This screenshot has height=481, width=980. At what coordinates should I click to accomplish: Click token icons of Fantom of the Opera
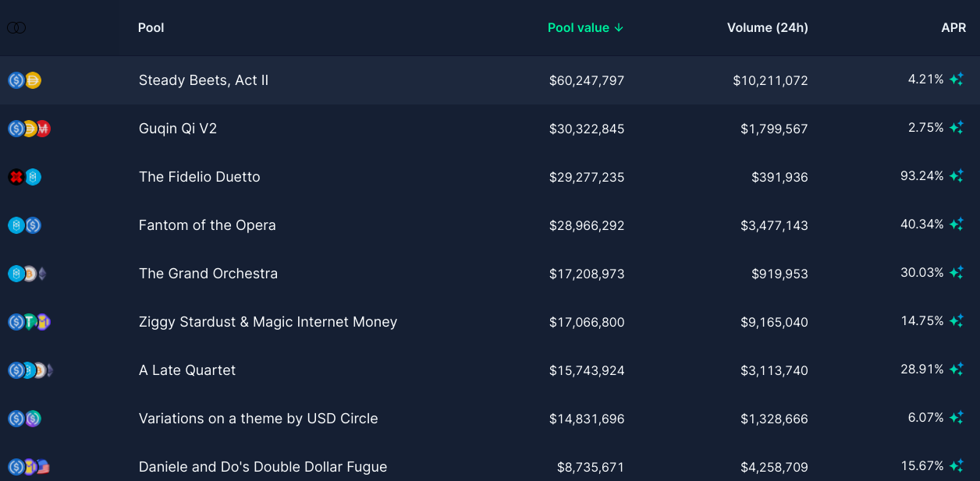pyautogui.click(x=24, y=225)
